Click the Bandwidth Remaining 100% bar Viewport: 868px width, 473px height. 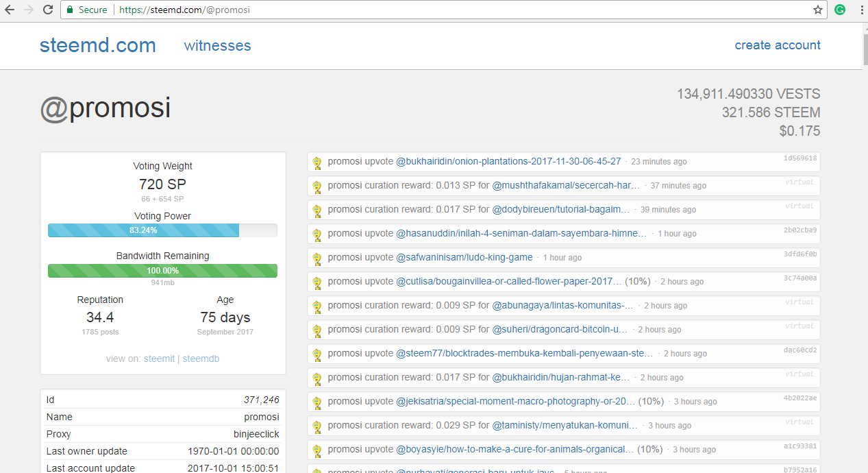tap(162, 271)
